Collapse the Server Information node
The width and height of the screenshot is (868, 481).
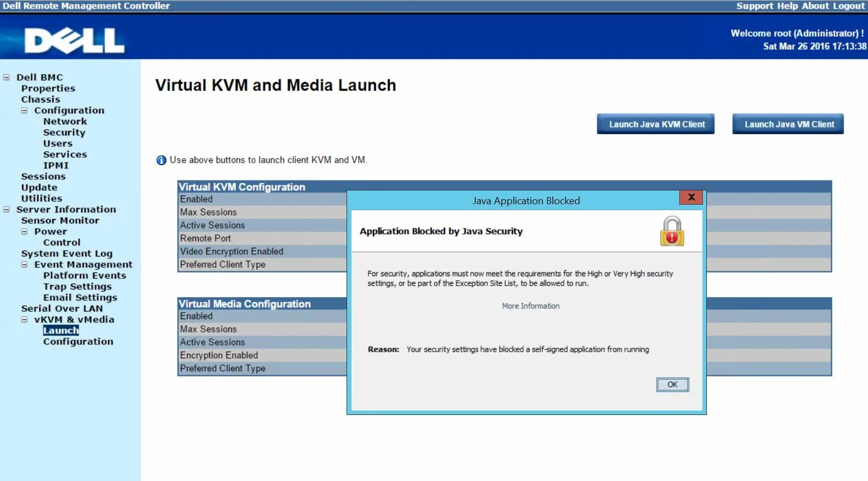point(7,210)
